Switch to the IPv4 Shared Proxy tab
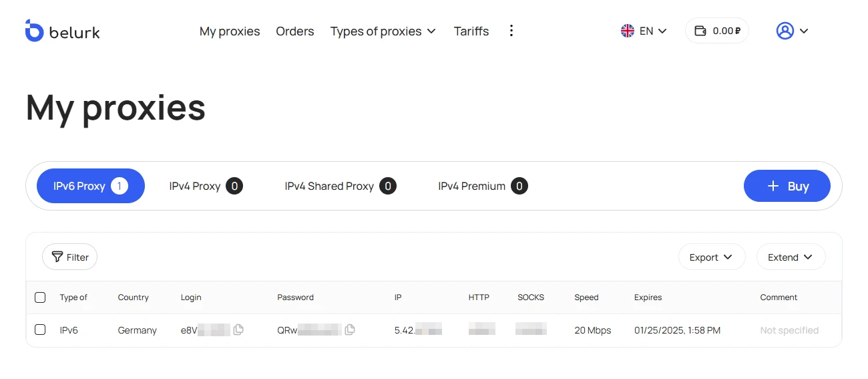Image resolution: width=868 pixels, height=379 pixels. (340, 186)
